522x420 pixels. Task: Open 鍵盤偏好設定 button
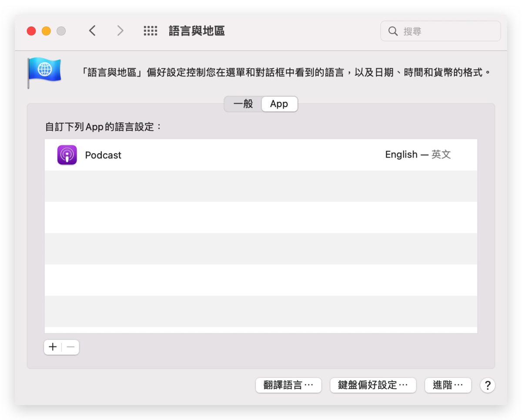373,385
